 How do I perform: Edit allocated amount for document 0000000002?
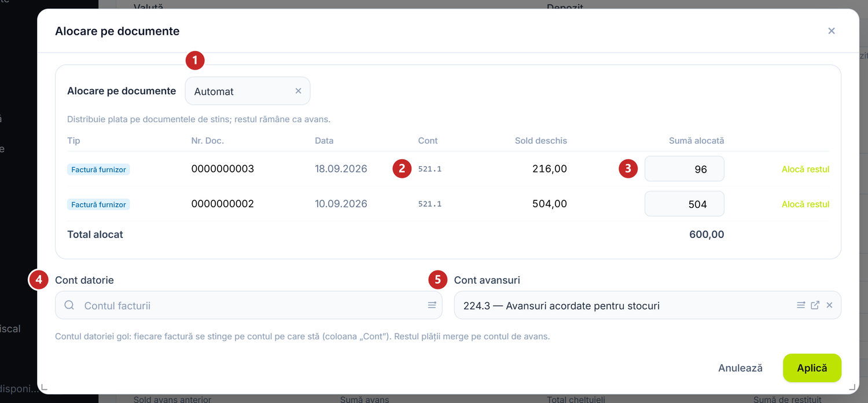coord(685,204)
